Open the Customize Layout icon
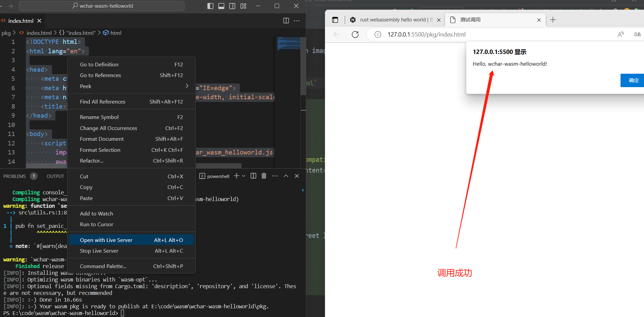The image size is (644, 317). point(243,6)
